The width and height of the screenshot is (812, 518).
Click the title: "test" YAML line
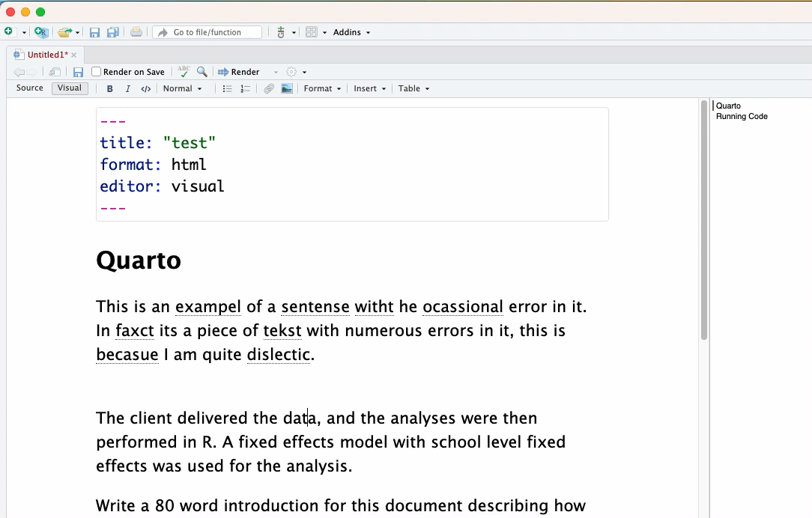(x=157, y=143)
